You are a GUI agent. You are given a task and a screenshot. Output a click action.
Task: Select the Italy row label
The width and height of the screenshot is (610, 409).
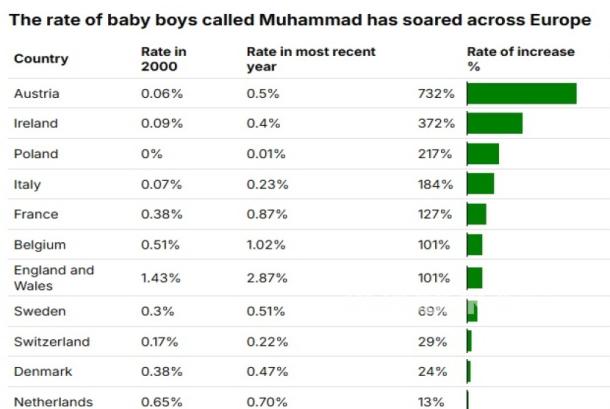27,184
